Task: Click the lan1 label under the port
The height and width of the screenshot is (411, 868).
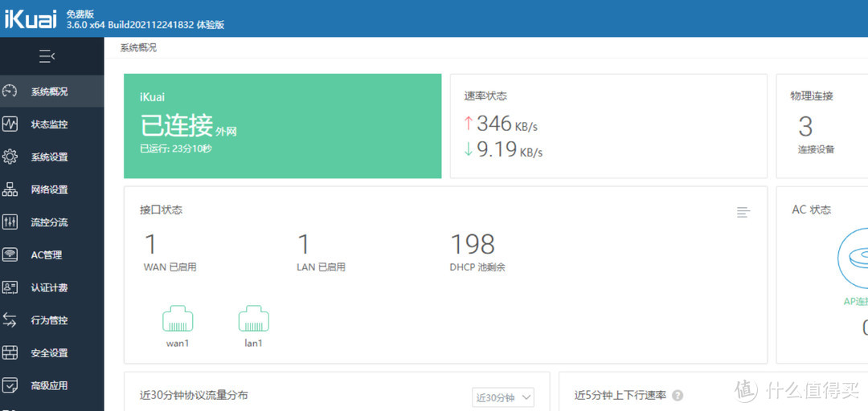Action: (x=253, y=343)
